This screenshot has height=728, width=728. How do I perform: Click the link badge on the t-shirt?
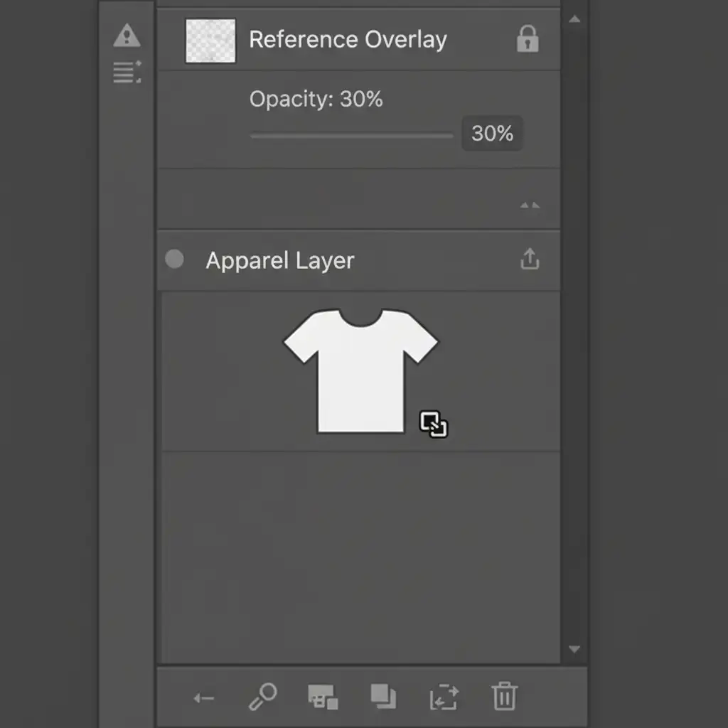coord(433,424)
